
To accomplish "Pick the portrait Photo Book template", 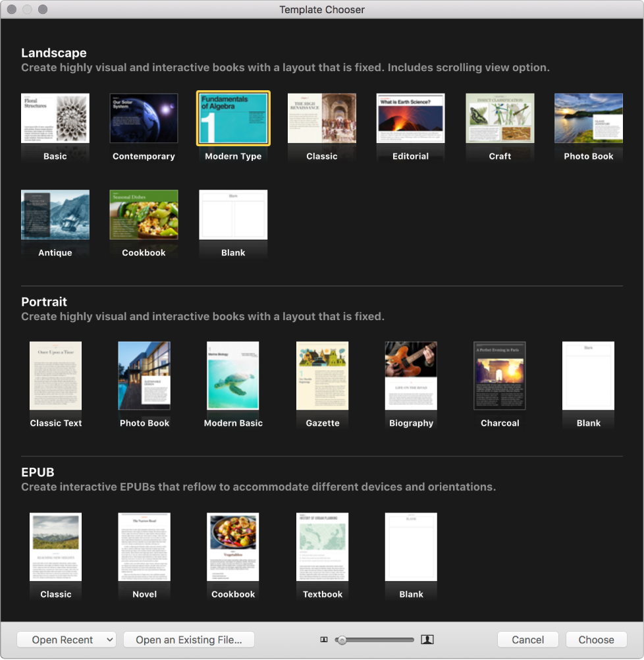I will (x=144, y=375).
